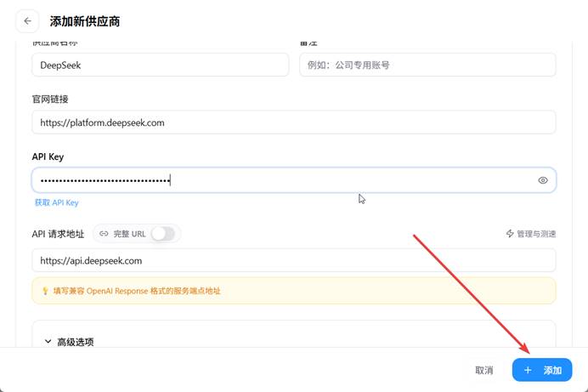Click the 取消 button
588x392 pixels.
click(483, 370)
